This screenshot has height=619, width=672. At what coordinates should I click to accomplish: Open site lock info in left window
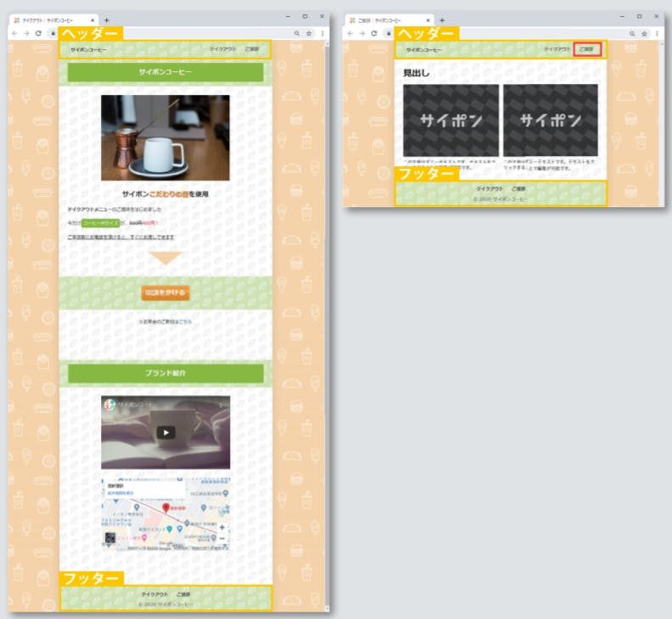(x=53, y=33)
